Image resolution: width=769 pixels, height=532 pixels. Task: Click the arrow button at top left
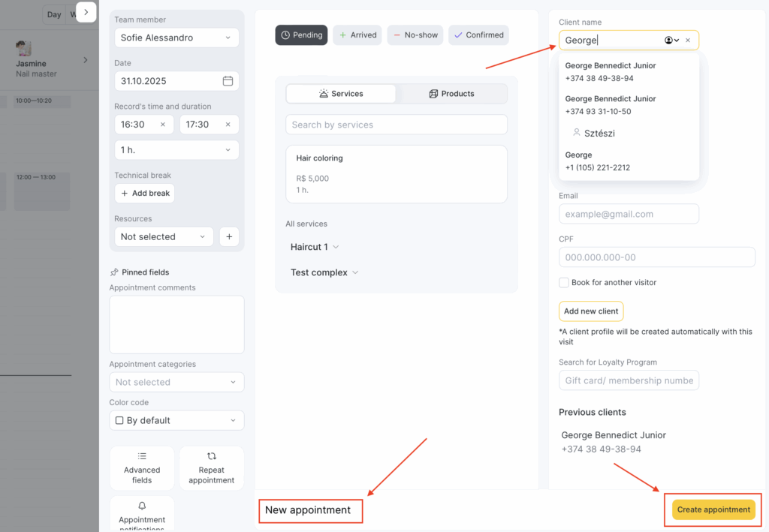(x=86, y=12)
